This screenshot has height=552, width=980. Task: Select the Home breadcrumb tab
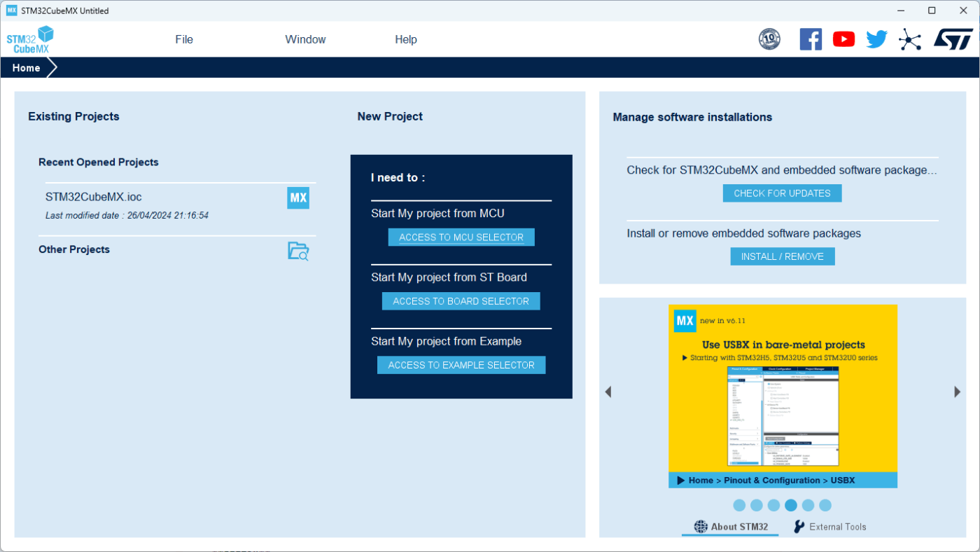[x=27, y=68]
